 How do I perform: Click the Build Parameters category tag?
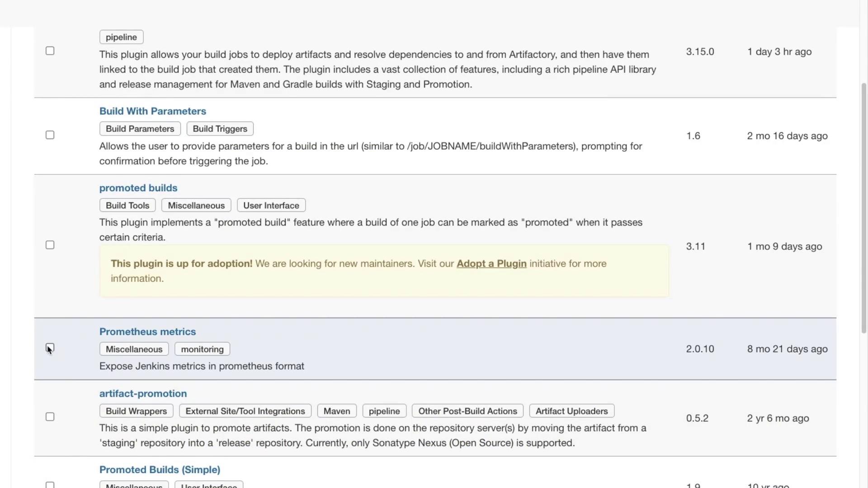click(140, 129)
